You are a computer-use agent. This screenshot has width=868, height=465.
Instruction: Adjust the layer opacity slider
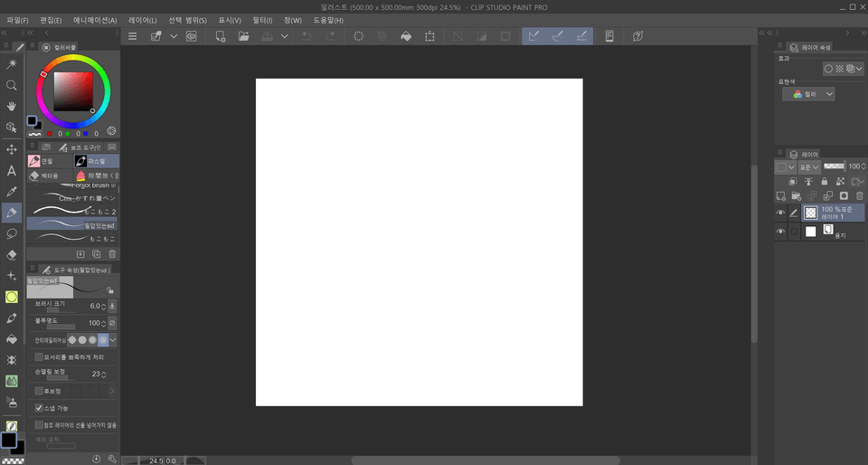(x=834, y=166)
